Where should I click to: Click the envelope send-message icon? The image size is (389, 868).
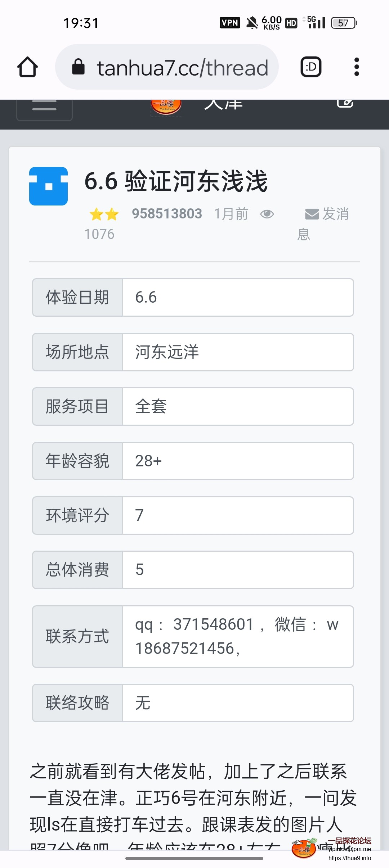click(x=312, y=214)
